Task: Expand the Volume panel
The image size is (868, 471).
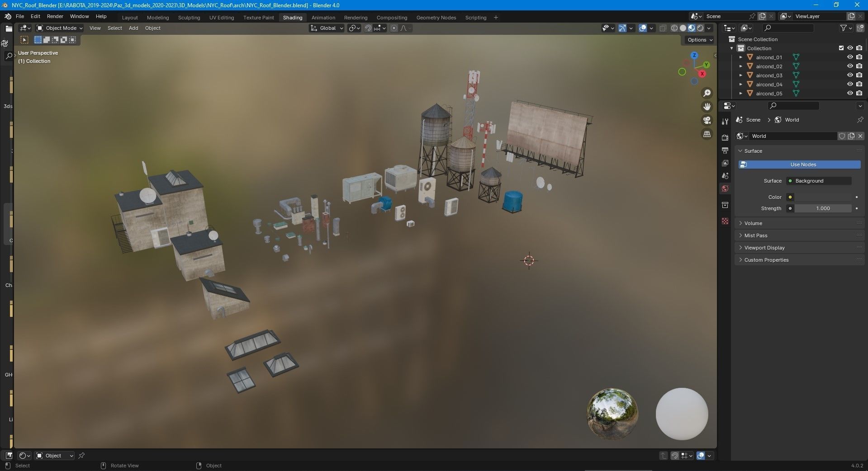Action: tap(800, 223)
